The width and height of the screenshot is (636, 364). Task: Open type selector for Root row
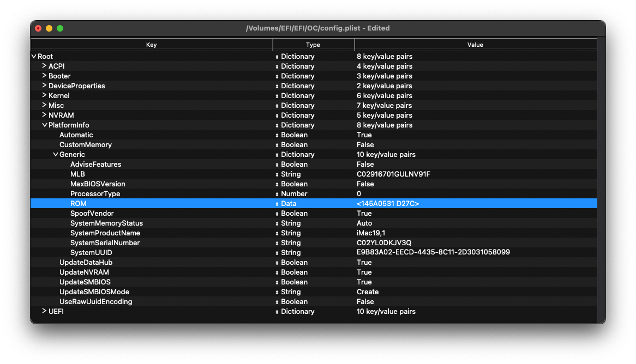point(277,57)
